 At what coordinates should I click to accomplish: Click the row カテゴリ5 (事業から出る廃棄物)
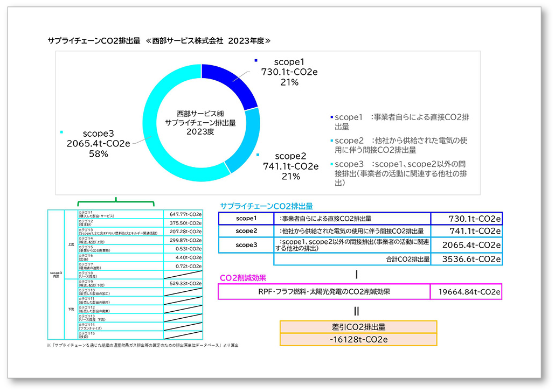(x=120, y=249)
